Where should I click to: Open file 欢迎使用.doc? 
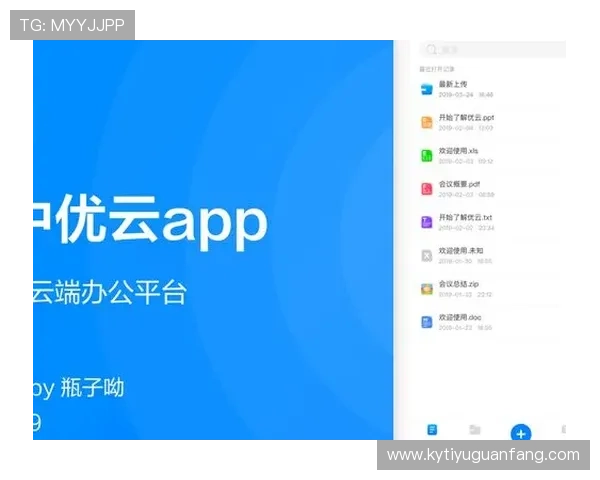[x=492, y=322]
